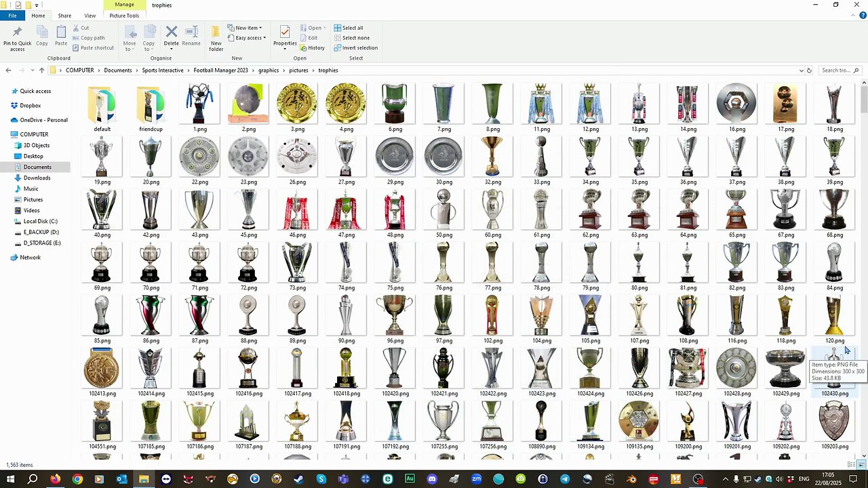The image size is (868, 488).
Task: Click Invert selection
Action: [355, 48]
